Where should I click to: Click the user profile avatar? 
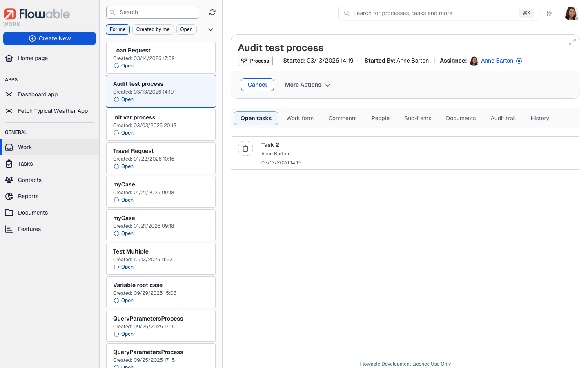[570, 13]
